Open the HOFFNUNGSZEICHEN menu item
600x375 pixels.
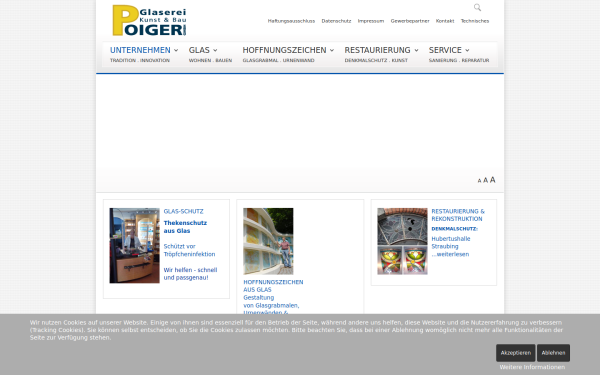tap(284, 50)
